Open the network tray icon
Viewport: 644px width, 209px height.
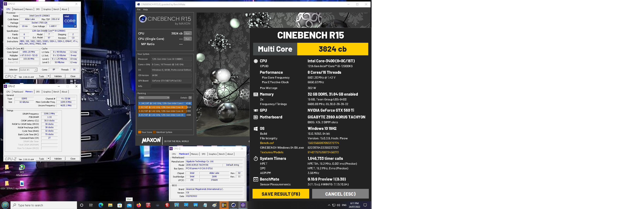click(x=334, y=205)
